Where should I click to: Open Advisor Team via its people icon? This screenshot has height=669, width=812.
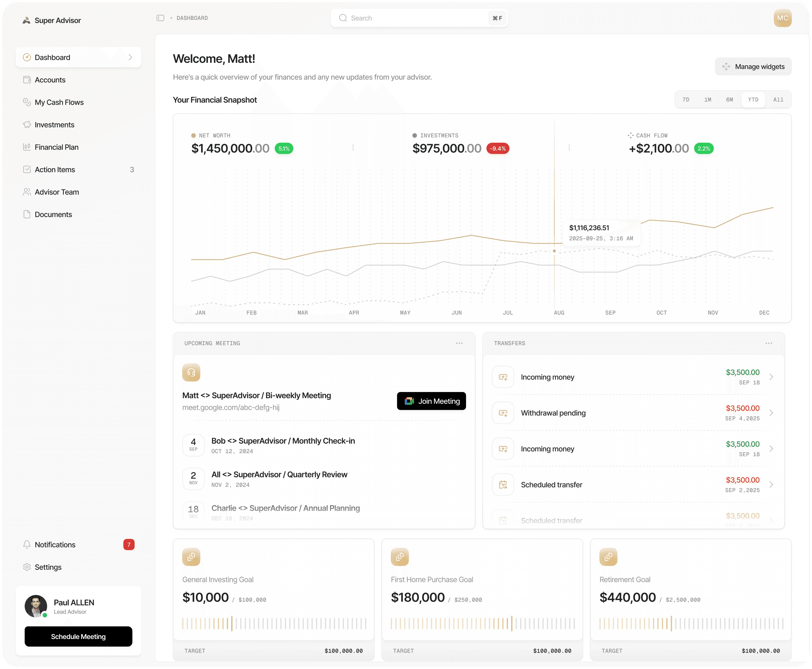click(x=27, y=192)
